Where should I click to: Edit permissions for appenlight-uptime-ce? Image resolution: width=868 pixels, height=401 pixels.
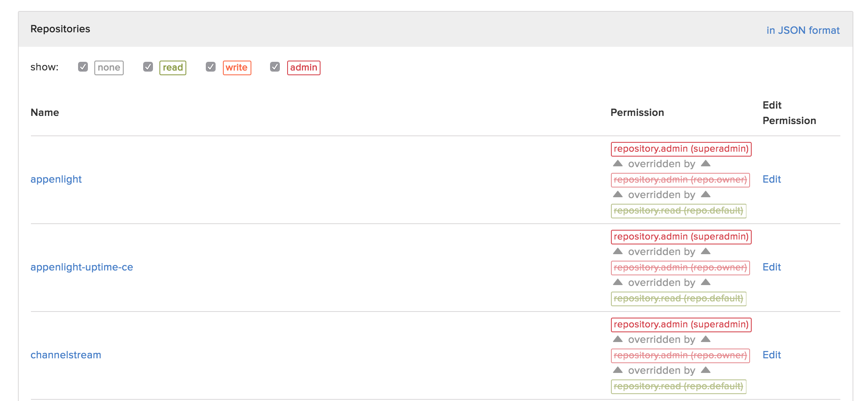tap(772, 267)
